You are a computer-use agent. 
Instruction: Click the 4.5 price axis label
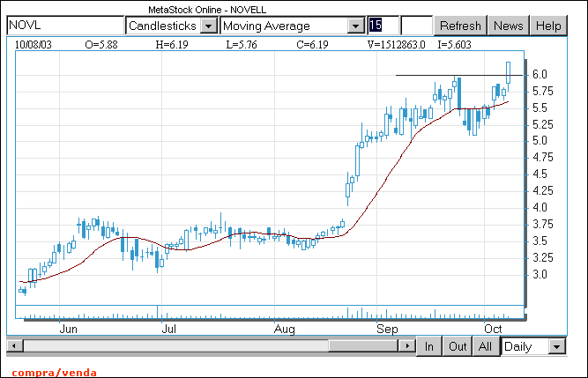click(x=540, y=174)
